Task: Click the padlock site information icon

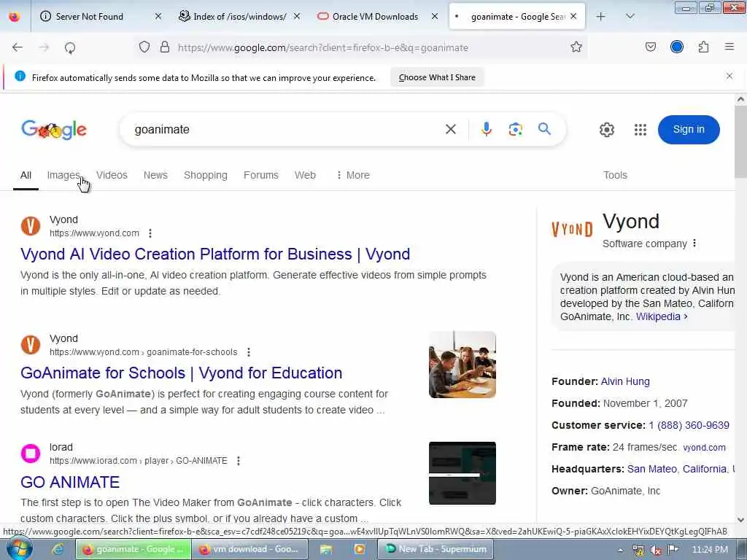Action: click(164, 47)
